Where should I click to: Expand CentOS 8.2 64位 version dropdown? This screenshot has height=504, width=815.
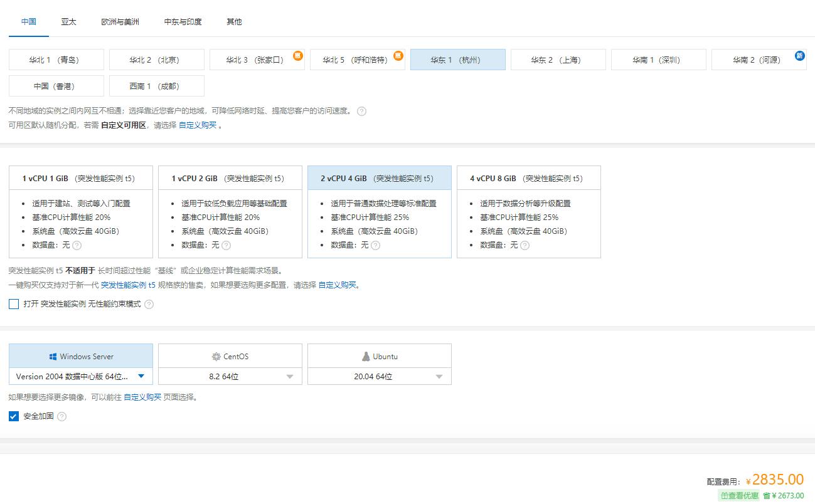tap(230, 376)
